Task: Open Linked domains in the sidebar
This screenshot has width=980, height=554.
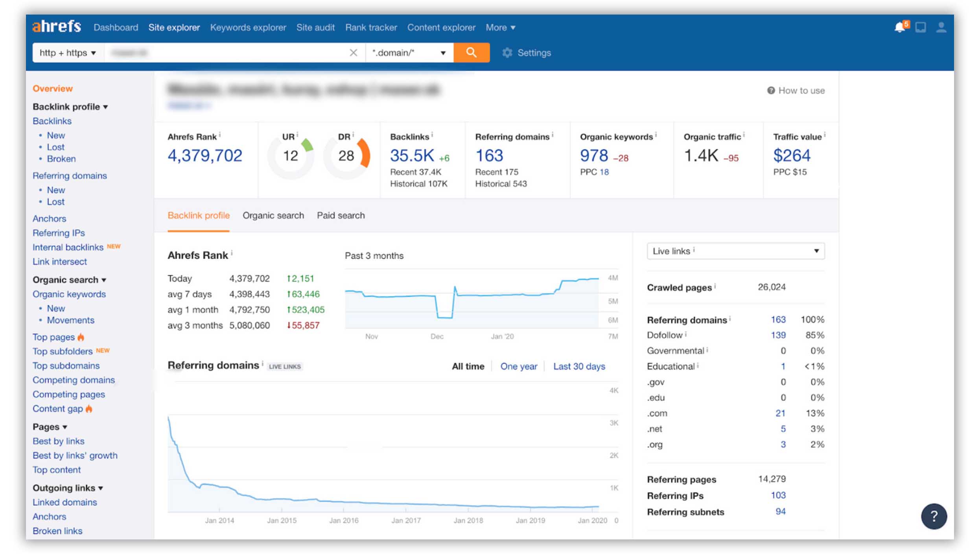Action: click(x=65, y=502)
